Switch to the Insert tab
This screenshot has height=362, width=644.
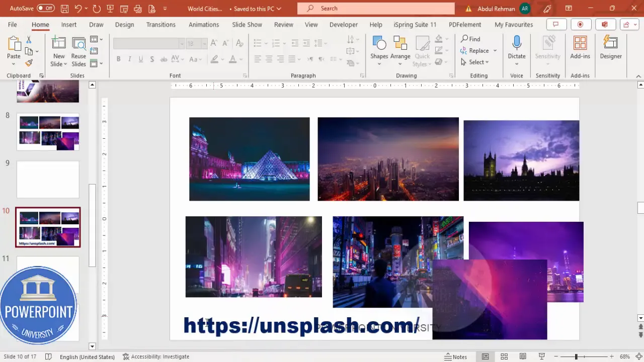pos(69,24)
